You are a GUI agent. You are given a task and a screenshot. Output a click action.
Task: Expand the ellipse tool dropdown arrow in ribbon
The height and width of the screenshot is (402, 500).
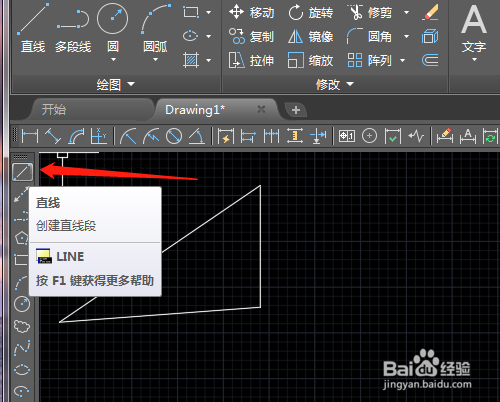(x=208, y=36)
